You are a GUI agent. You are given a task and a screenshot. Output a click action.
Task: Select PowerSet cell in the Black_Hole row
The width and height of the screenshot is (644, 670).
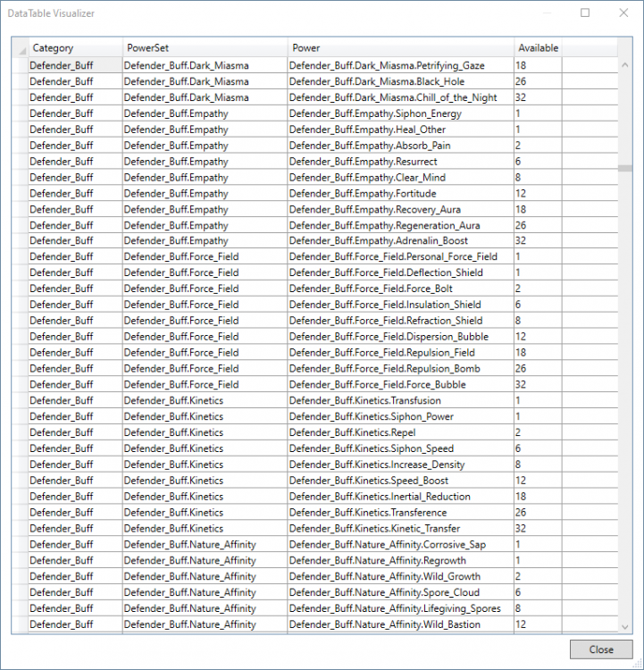tap(205, 81)
